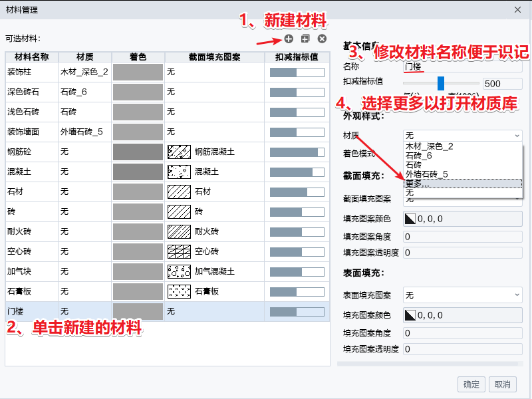Select 石砖_6 in the dropdown list
532x399 pixels.
pyautogui.click(x=419, y=156)
